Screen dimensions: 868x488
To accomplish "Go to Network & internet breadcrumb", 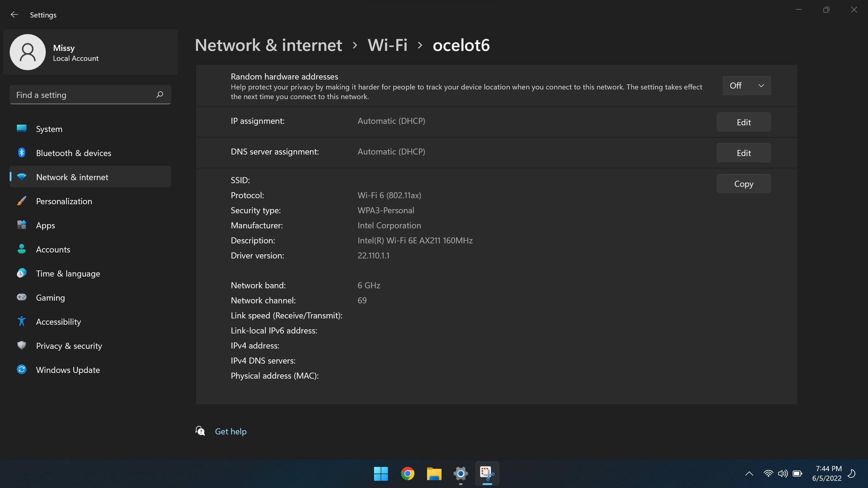I will [268, 45].
